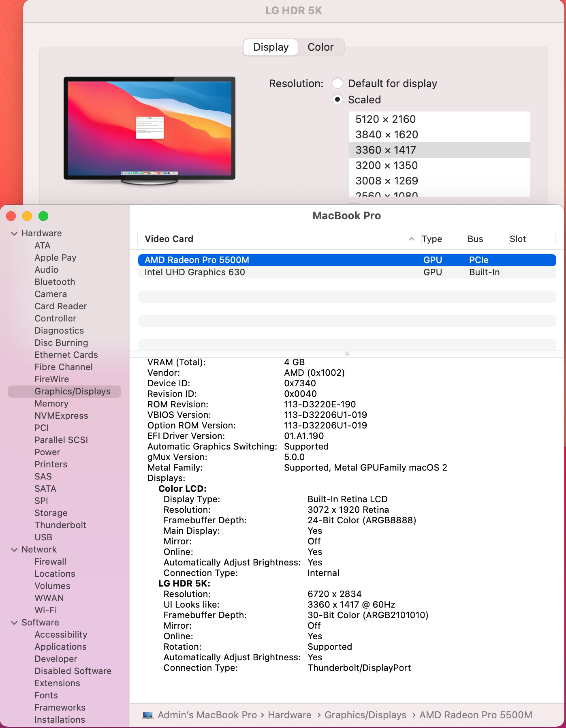Viewport: 566px width, 728px height.
Task: Sort by the Type column header
Action: click(x=431, y=239)
